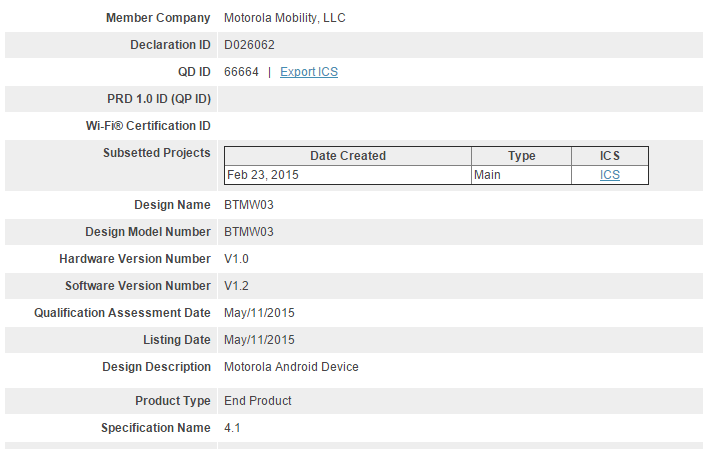Click the Qualification Assessment Date value
Screen dimensions: 710x449
259,313
